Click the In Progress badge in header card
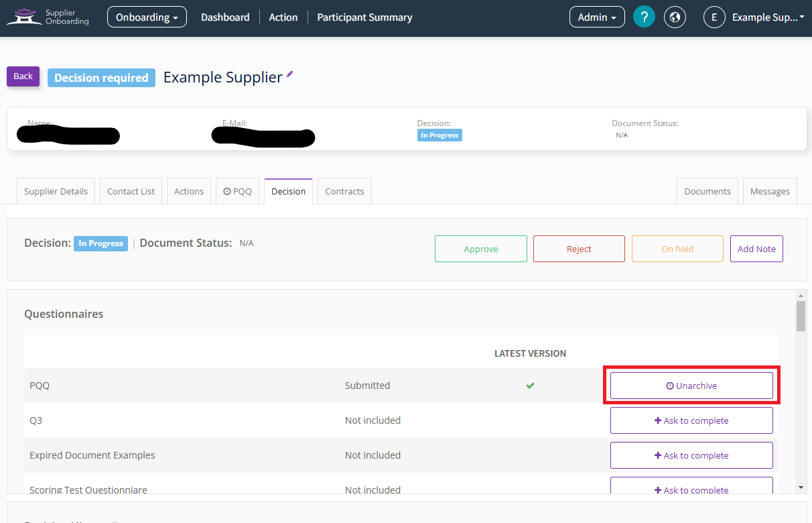 coord(439,135)
